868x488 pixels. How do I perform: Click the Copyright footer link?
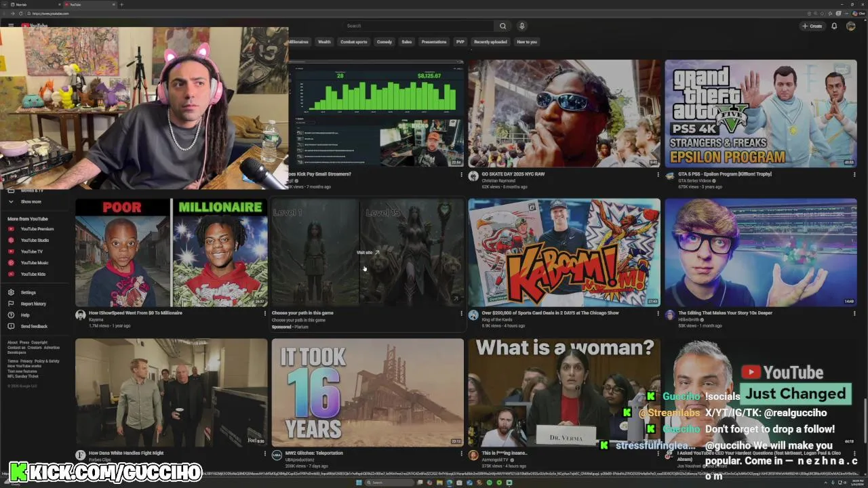point(39,343)
